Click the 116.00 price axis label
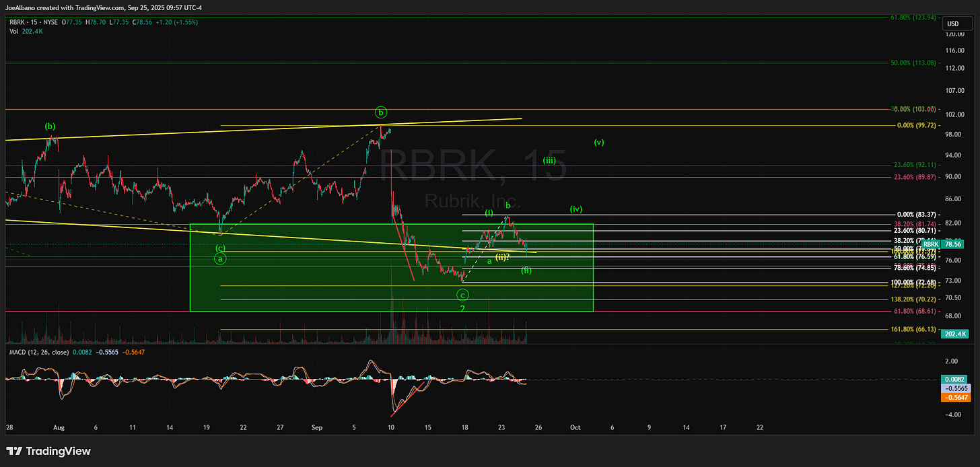 pyautogui.click(x=954, y=50)
